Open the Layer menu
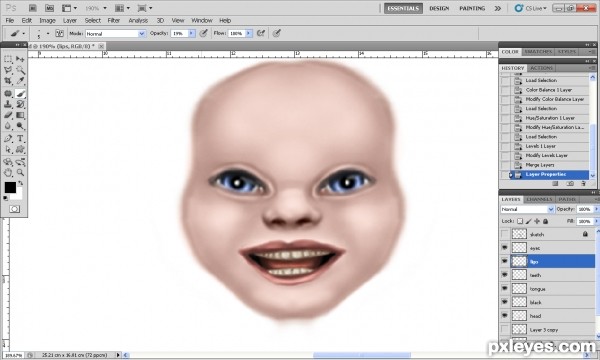 (70, 21)
